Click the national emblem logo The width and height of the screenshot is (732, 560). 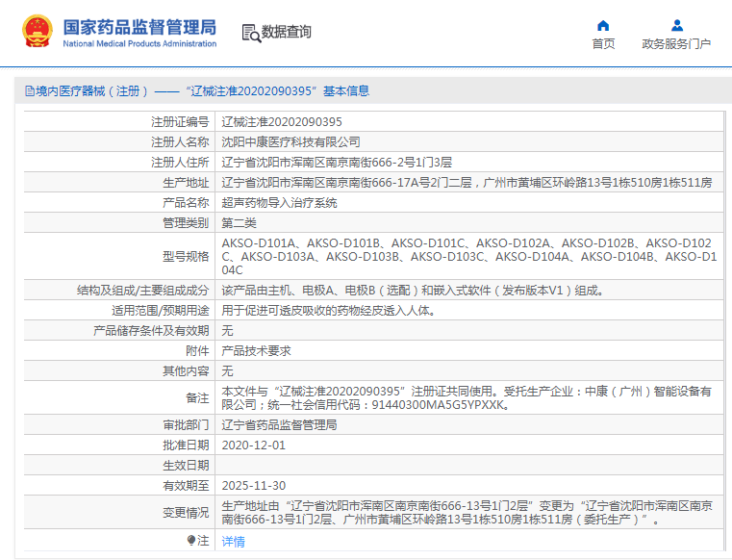38,32
